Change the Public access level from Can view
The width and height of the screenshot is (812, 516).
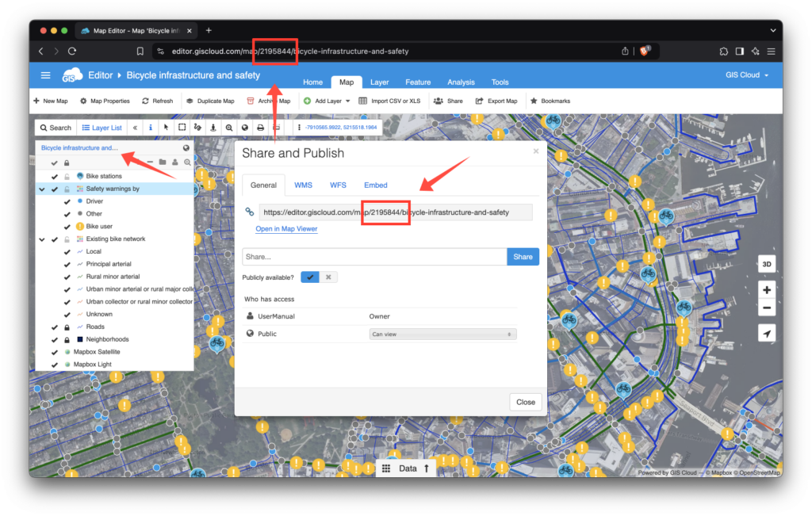442,334
